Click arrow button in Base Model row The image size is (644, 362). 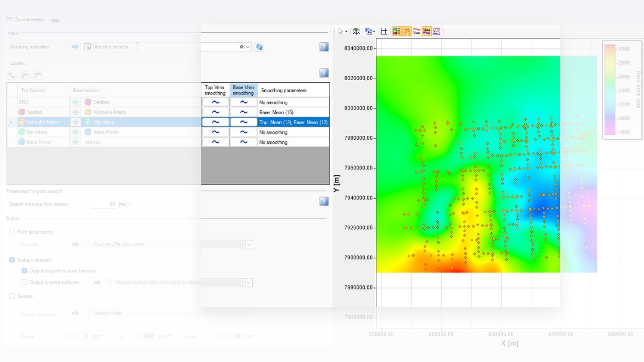[x=76, y=142]
